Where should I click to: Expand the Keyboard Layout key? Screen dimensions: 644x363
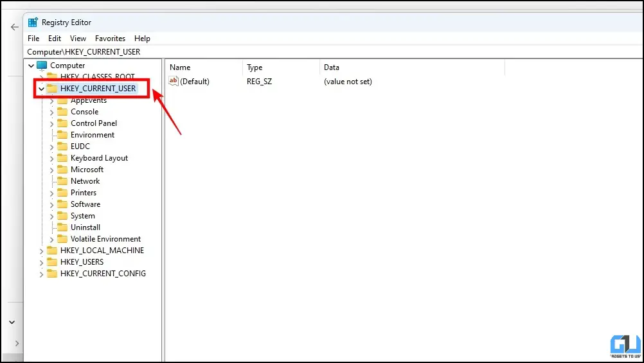pyautogui.click(x=52, y=158)
